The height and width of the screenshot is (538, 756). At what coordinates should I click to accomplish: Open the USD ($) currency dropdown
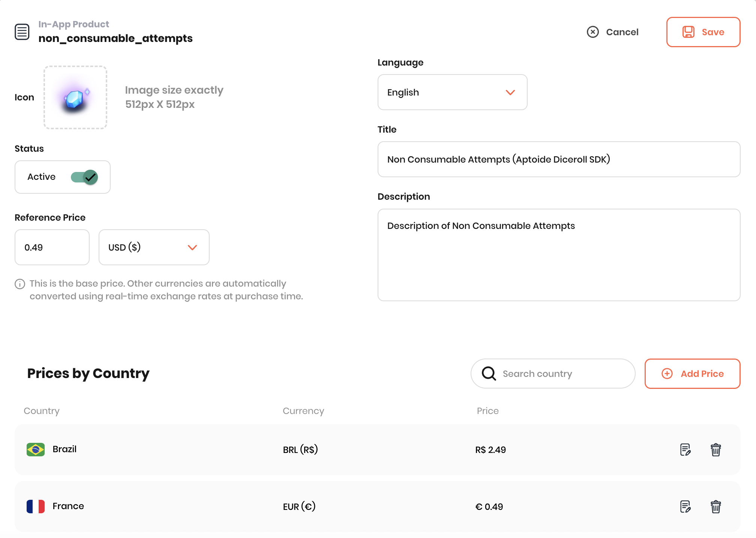point(154,247)
